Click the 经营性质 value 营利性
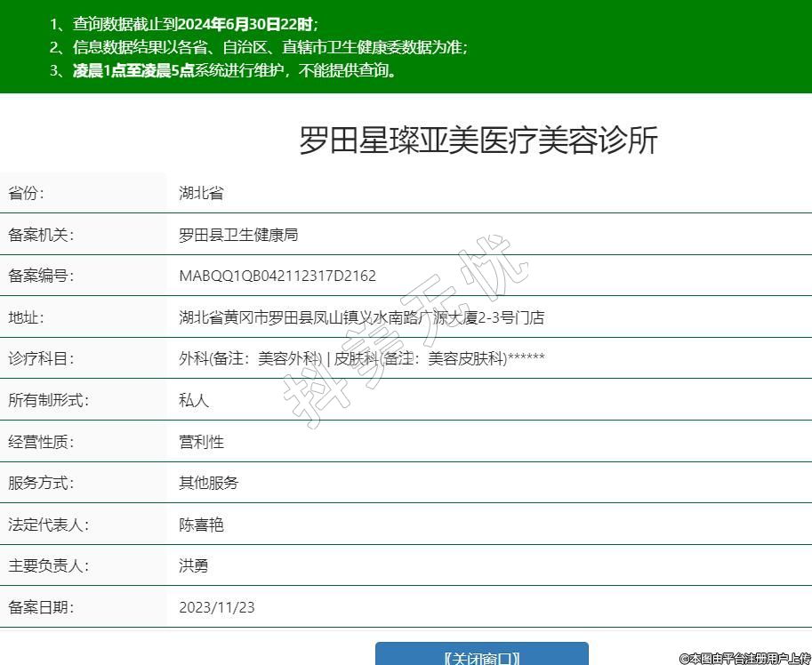The image size is (812, 665). pos(201,442)
